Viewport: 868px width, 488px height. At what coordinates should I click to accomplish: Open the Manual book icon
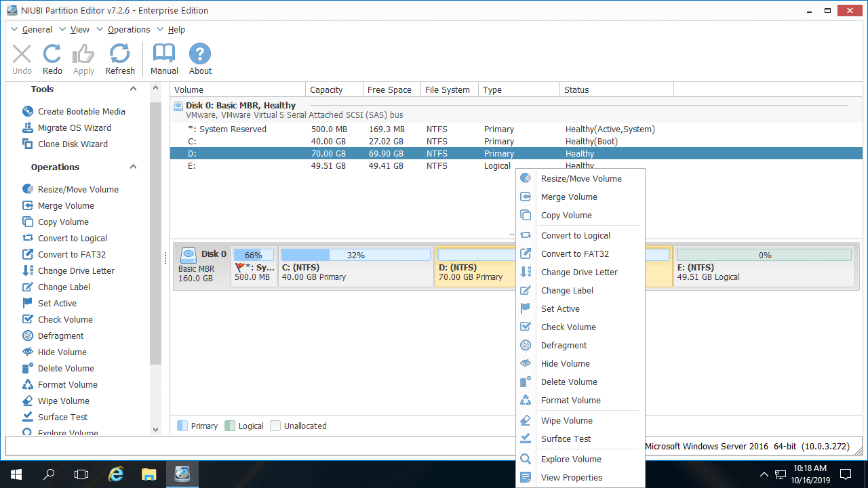pos(164,59)
